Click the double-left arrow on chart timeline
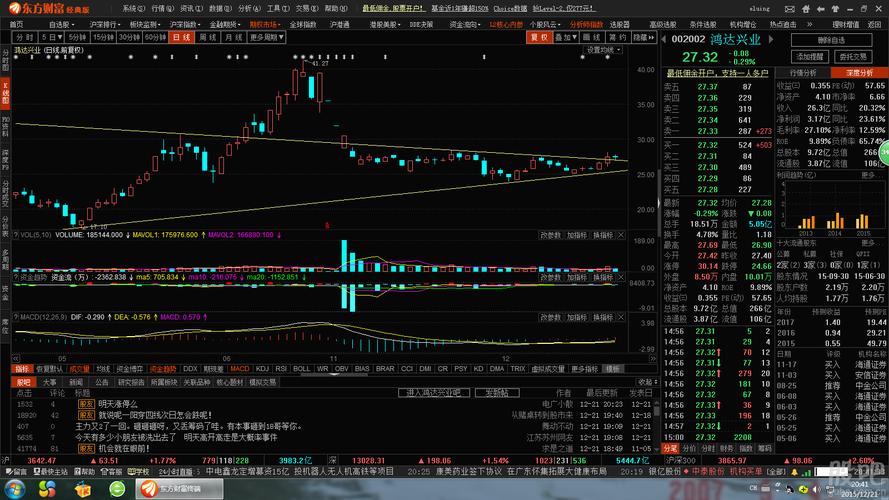 click(x=16, y=358)
